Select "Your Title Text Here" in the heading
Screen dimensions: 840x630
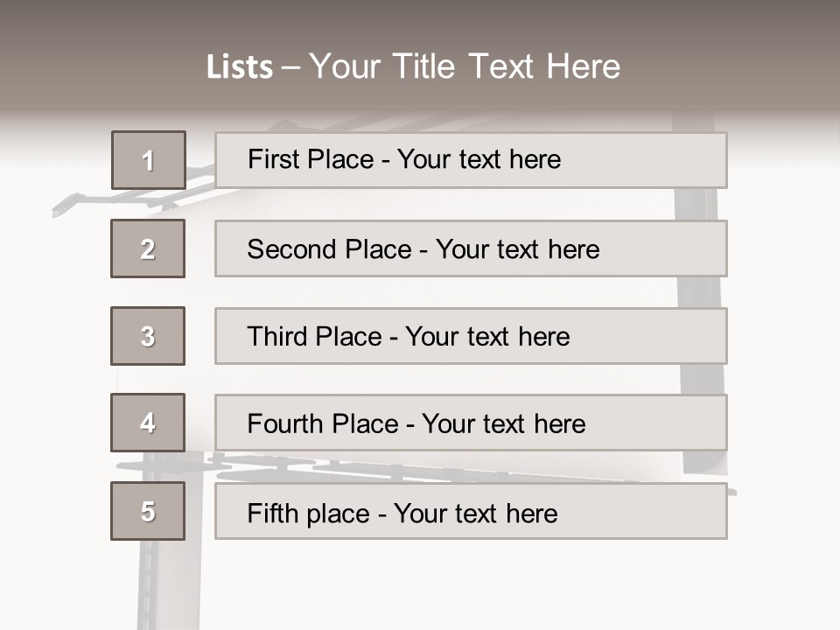(465, 67)
